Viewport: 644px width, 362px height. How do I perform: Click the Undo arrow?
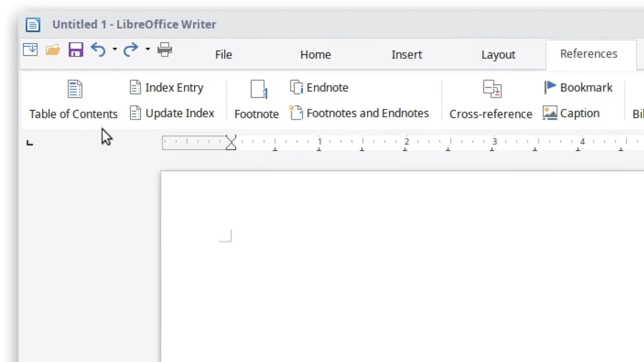tap(98, 50)
